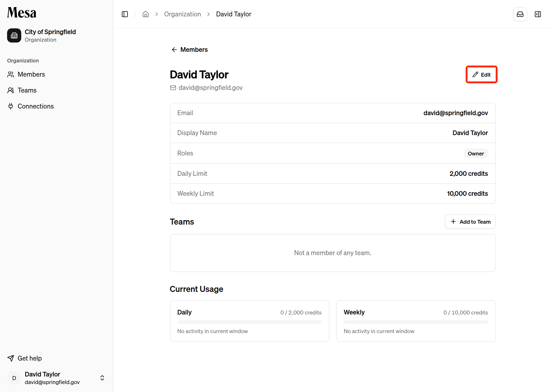The image size is (552, 392).
Task: Go to home via breadcrumb icon
Action: 145,14
